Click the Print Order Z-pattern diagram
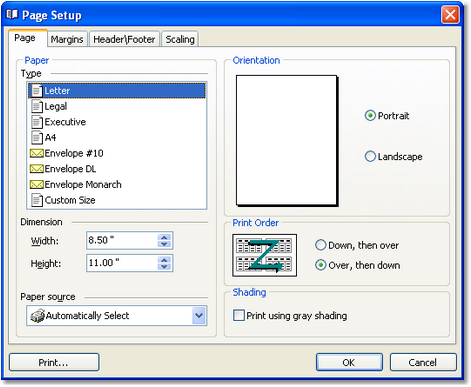This screenshot has width=471, height=387. pyautogui.click(x=265, y=255)
